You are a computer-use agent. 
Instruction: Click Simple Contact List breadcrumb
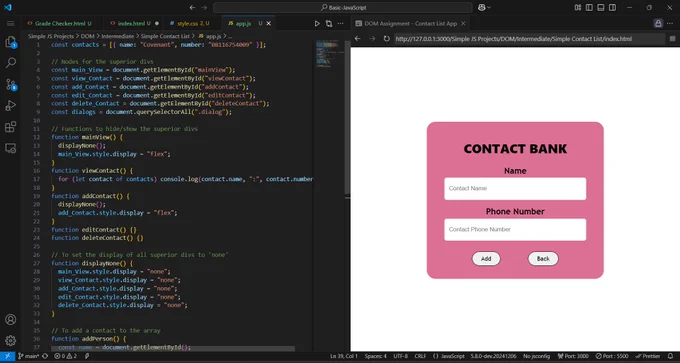165,36
